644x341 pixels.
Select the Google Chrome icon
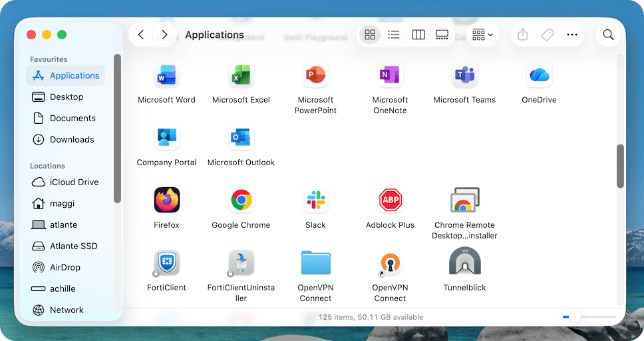pyautogui.click(x=241, y=200)
